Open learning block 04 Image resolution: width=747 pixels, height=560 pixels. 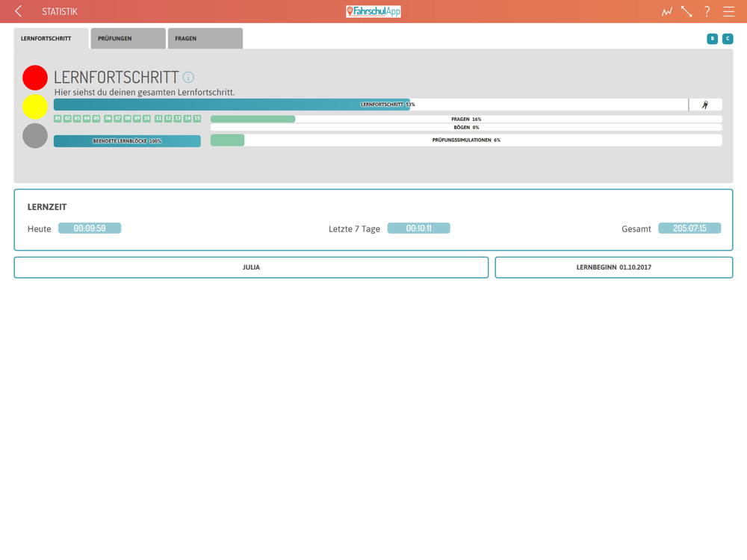(87, 119)
